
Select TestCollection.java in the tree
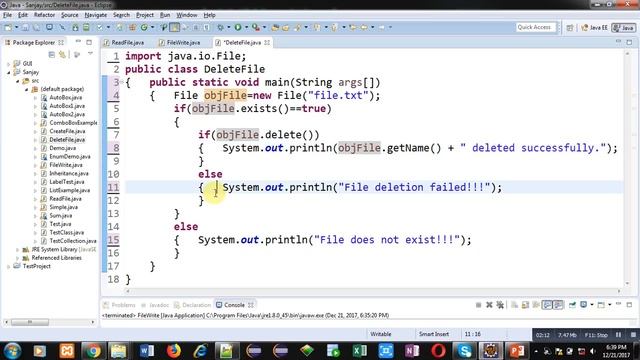tap(73, 241)
